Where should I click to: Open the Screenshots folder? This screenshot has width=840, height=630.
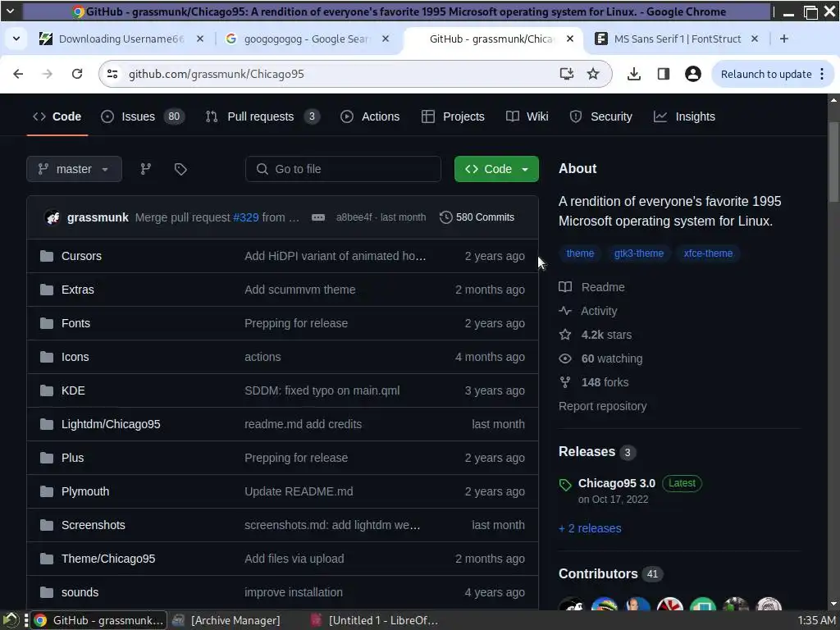coord(94,525)
